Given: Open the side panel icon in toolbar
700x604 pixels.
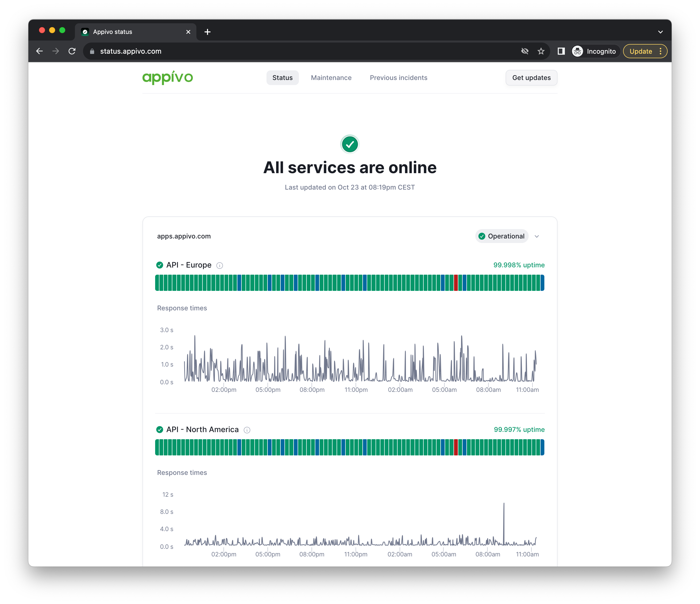Looking at the screenshot, I should coord(561,51).
